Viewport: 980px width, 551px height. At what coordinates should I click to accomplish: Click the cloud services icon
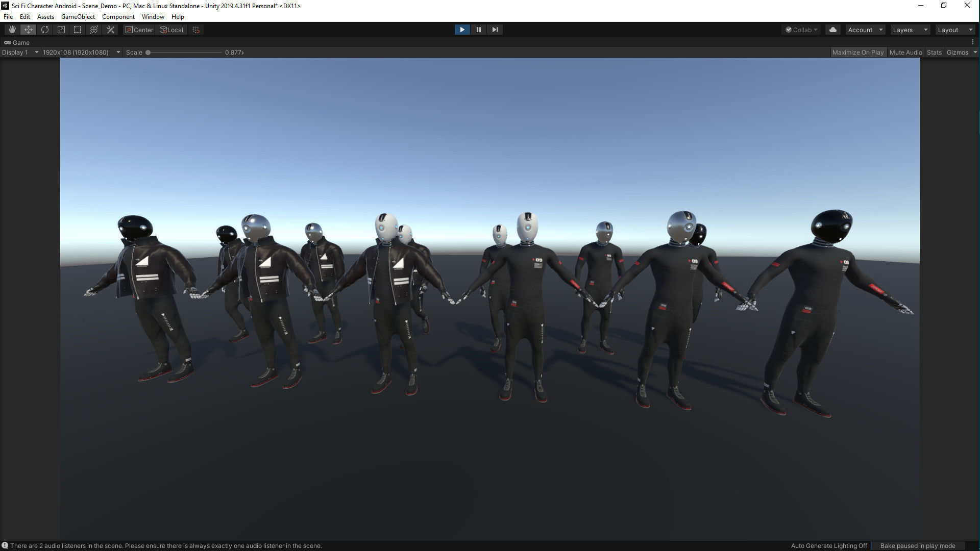tap(832, 30)
